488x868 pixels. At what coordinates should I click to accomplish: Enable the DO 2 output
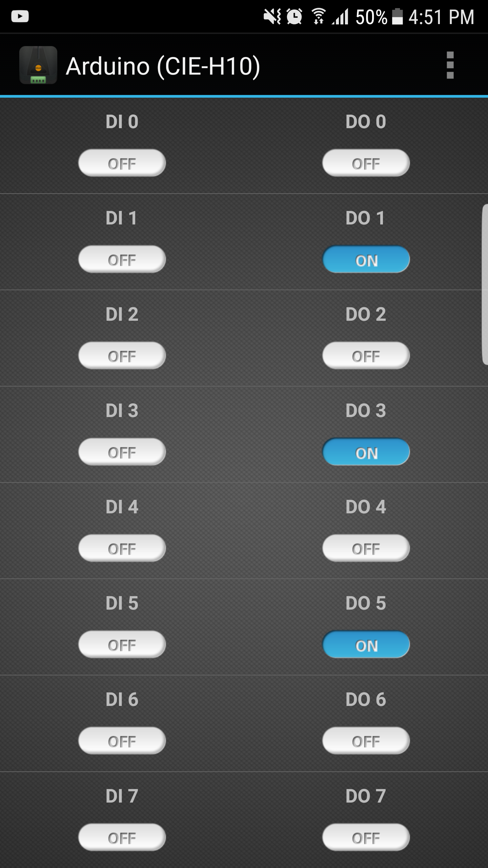365,355
